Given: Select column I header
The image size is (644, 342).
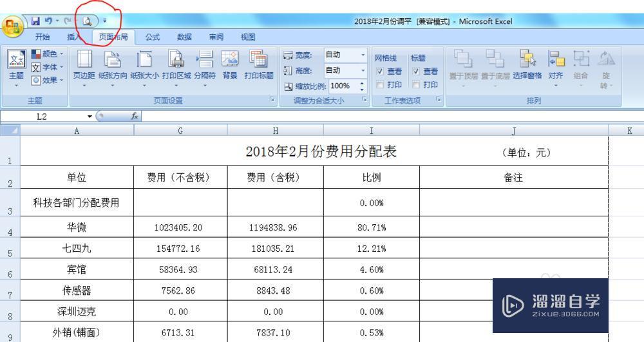Looking at the screenshot, I should pyautogui.click(x=372, y=131).
